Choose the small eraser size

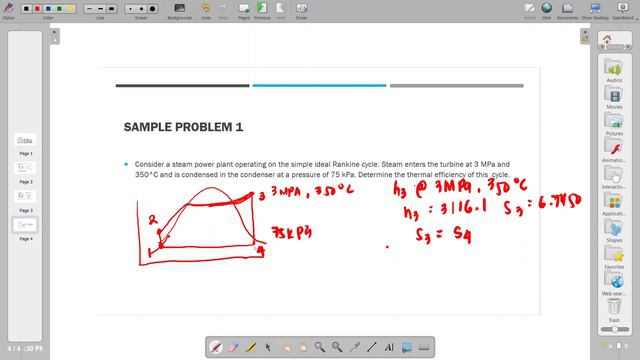[x=131, y=8]
